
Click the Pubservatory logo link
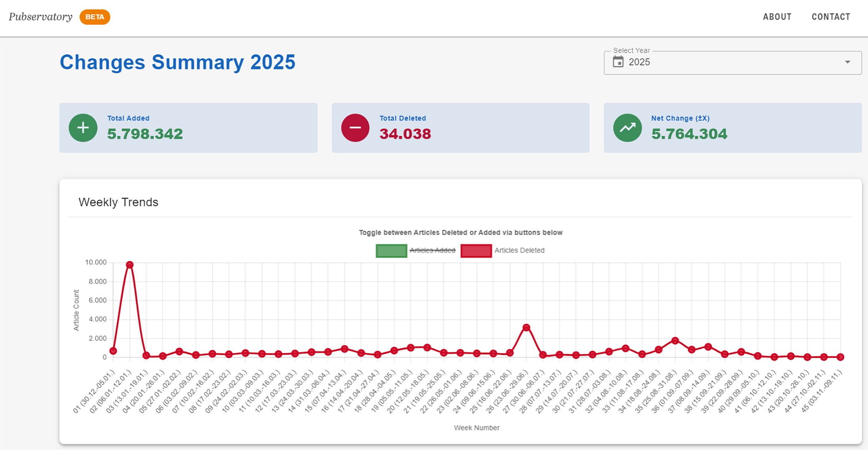tap(40, 17)
